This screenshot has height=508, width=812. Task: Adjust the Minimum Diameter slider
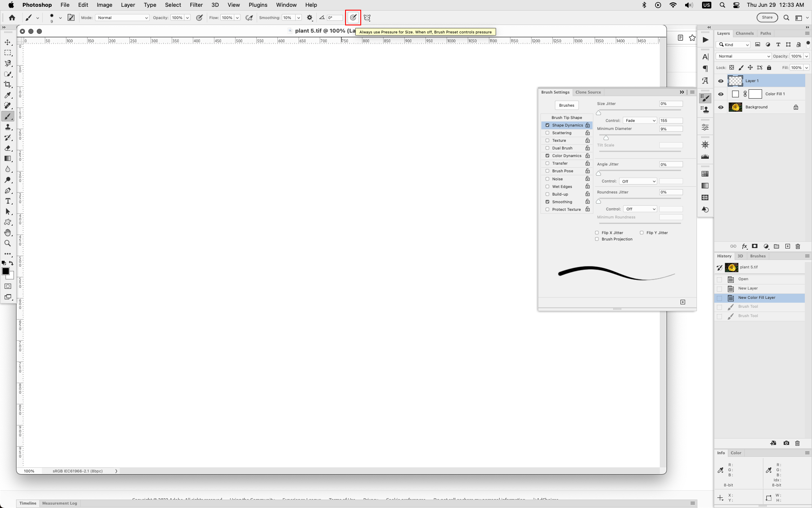coord(606,138)
